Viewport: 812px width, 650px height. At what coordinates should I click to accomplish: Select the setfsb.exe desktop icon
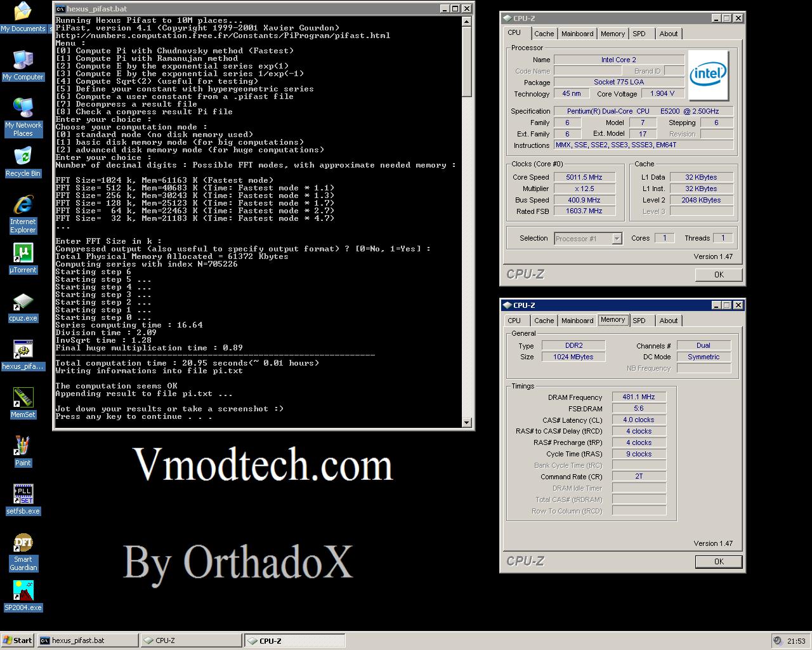pos(23,499)
